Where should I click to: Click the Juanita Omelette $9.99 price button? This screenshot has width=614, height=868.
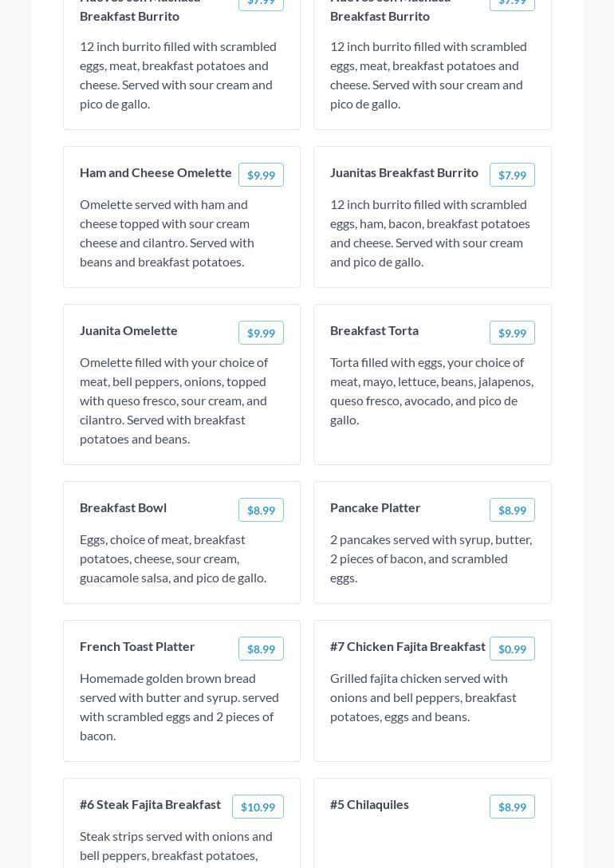pyautogui.click(x=261, y=333)
